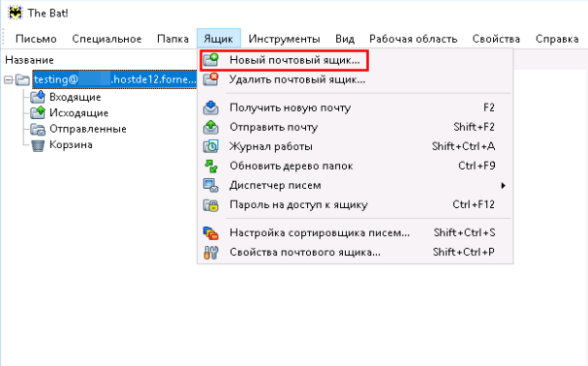The width and height of the screenshot is (588, 366).
Task: Click the Входящие folder icon
Action: [x=38, y=97]
